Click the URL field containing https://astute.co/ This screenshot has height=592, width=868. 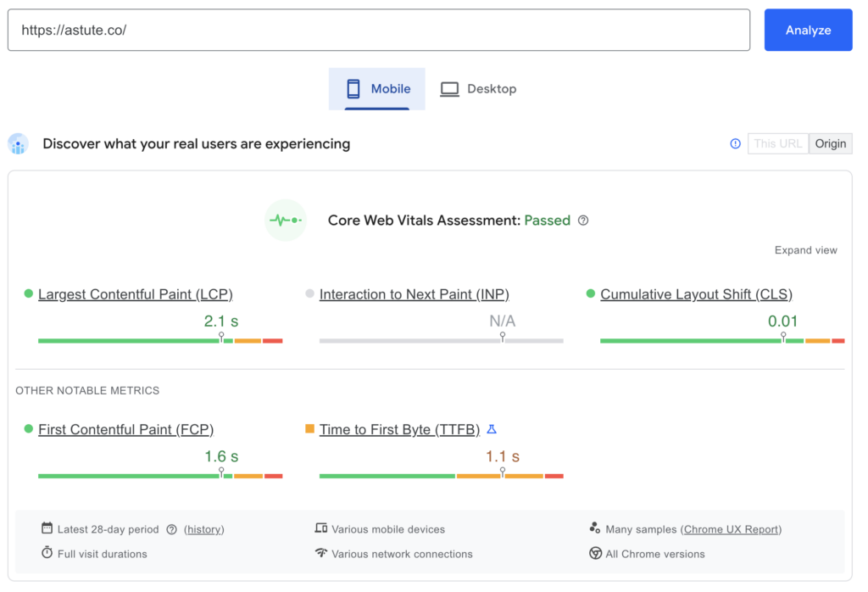(379, 30)
